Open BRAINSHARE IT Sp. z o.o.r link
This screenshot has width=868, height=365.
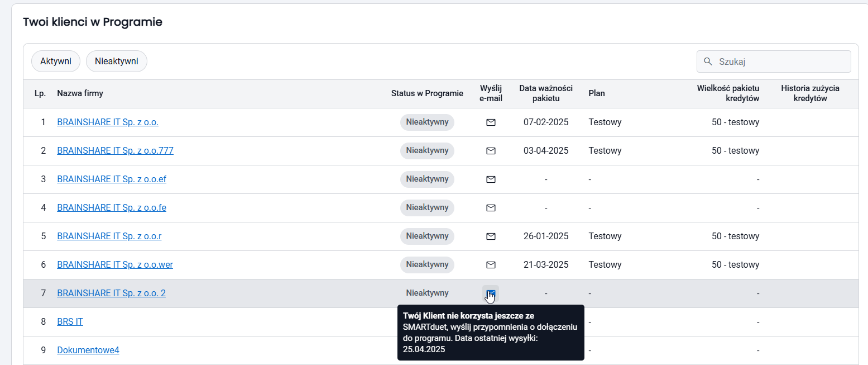point(109,236)
